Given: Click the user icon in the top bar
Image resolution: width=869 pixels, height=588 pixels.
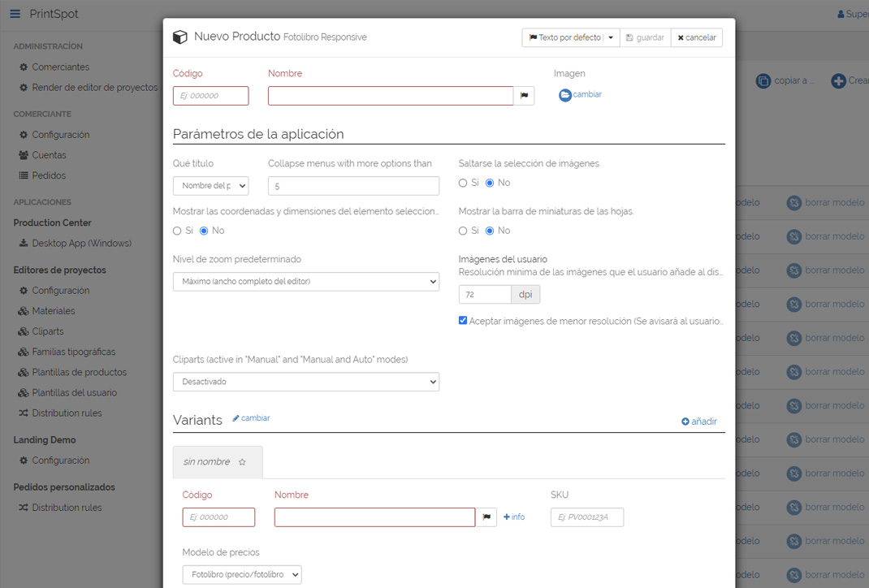Looking at the screenshot, I should (841, 14).
